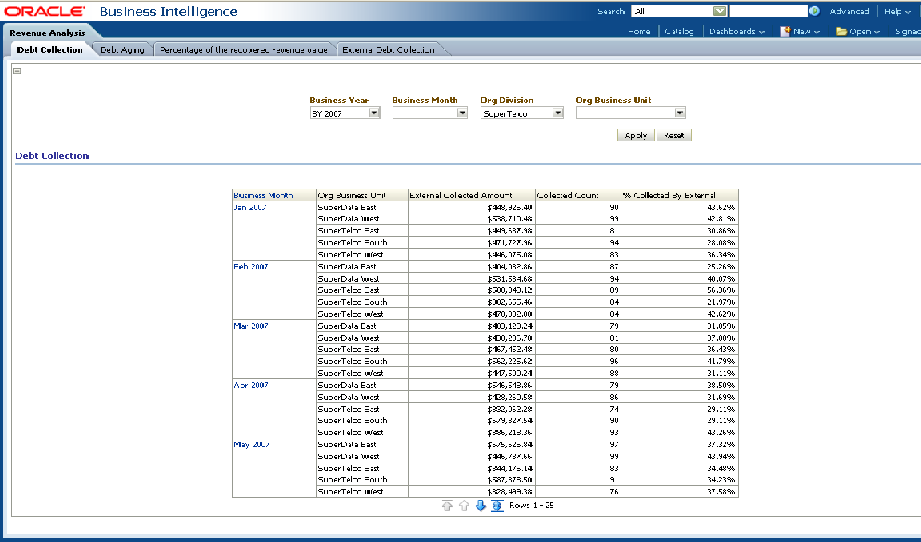921x542 pixels.
Task: Display maximum rows per page icon
Action: [497, 506]
